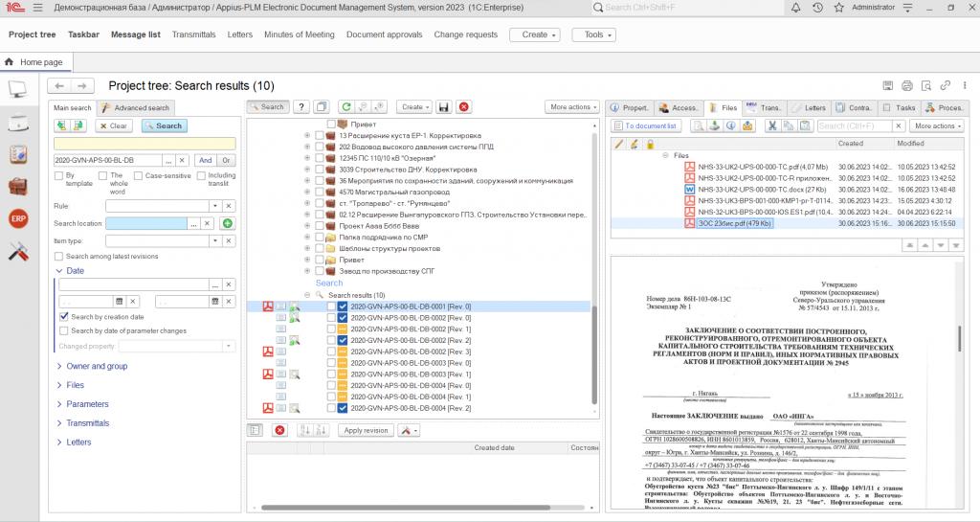The width and height of the screenshot is (980, 522).
Task: Click the red delete icon below results list
Action: 279,430
